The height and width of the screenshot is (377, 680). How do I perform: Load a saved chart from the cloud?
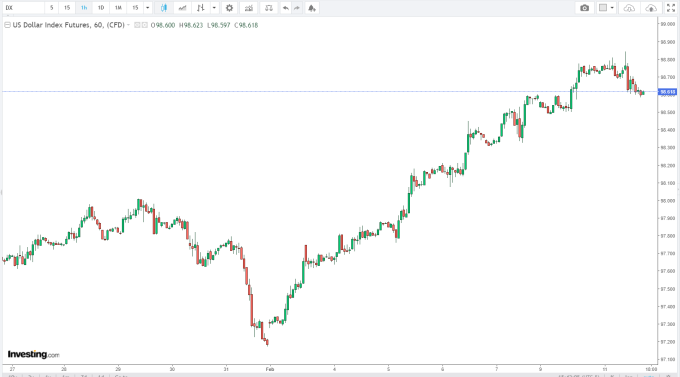point(629,8)
